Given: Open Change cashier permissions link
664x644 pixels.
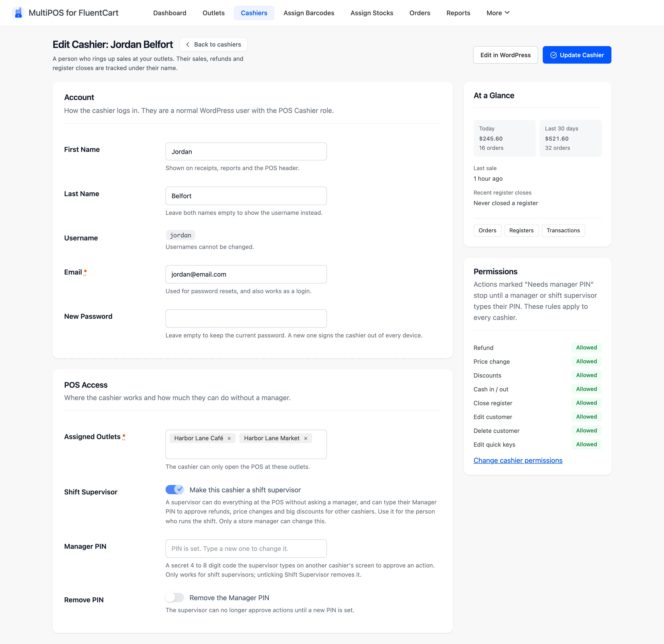Looking at the screenshot, I should pyautogui.click(x=518, y=460).
